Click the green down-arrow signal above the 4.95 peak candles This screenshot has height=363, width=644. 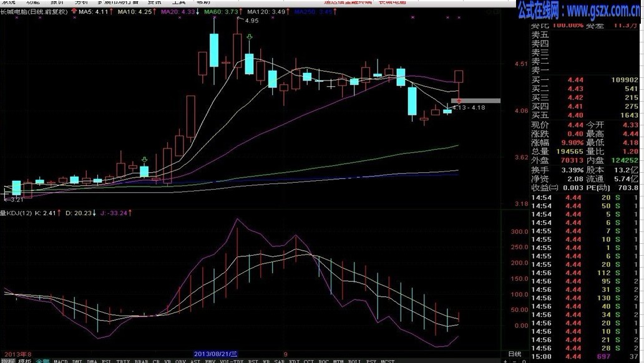coord(250,37)
